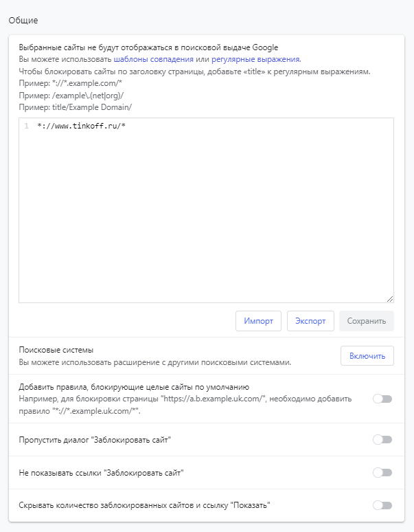Enable the Пропустить диалог "Заблокировать сайт" switch
This screenshot has width=414, height=532.
coord(382,439)
